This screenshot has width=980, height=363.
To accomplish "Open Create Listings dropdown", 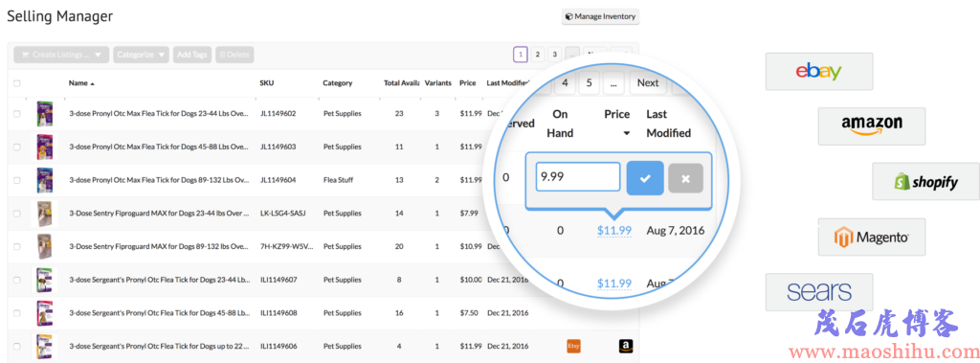I will 61,56.
